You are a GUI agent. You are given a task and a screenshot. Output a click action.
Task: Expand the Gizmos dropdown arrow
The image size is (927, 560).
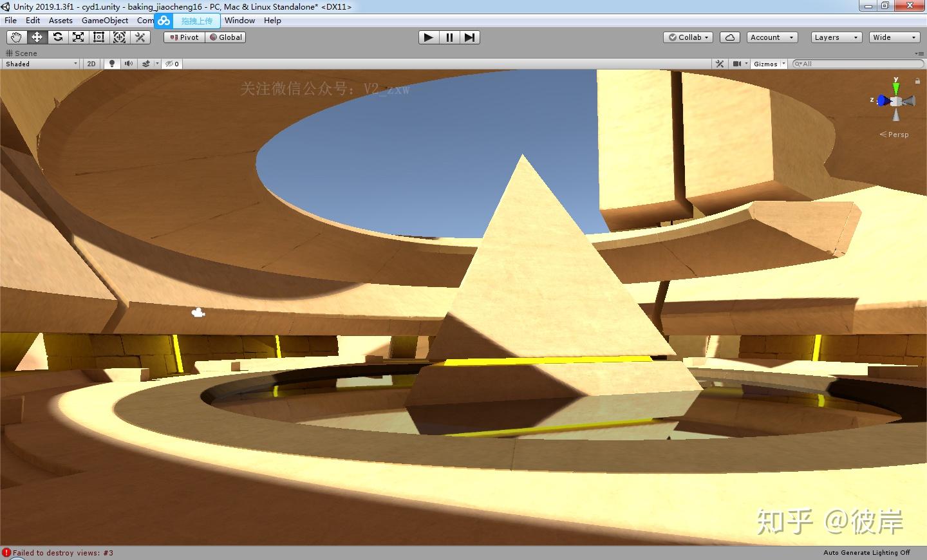click(x=783, y=64)
